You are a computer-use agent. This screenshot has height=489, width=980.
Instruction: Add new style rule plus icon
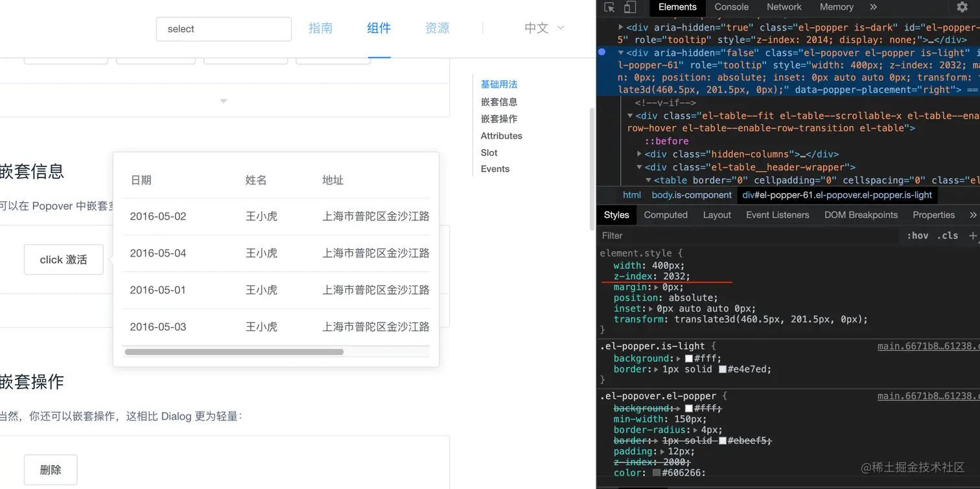(973, 236)
